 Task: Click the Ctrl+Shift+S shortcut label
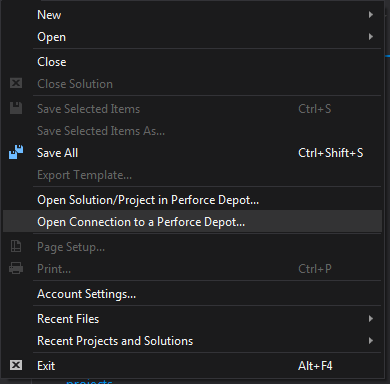coord(331,153)
